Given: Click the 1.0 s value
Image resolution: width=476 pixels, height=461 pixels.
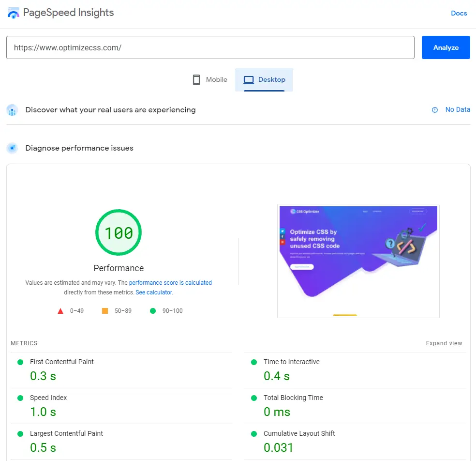Looking at the screenshot, I should point(43,412).
